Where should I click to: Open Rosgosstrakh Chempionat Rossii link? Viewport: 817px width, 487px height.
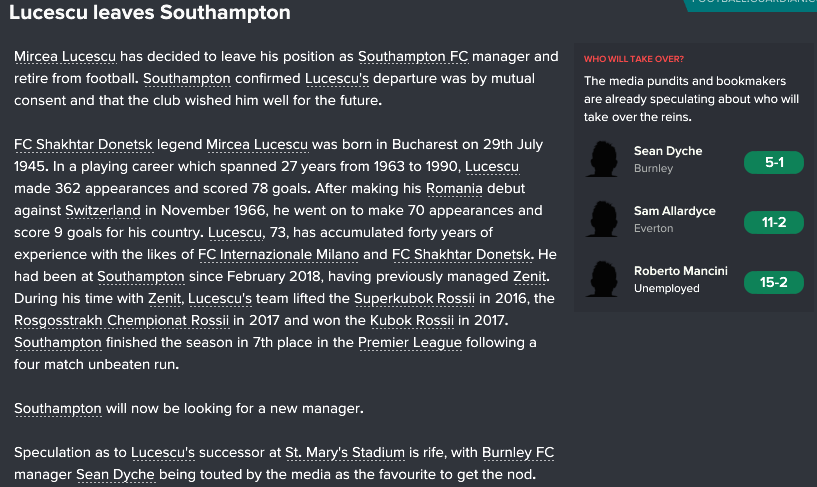121,320
